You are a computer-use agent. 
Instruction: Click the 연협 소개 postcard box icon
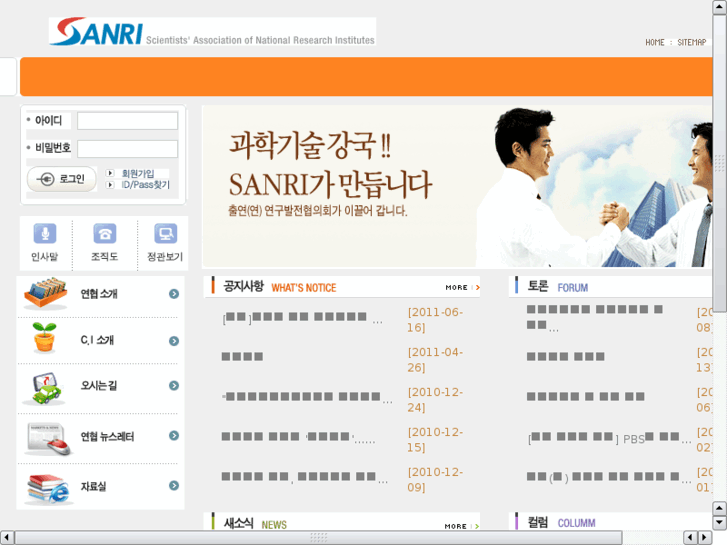(45, 293)
